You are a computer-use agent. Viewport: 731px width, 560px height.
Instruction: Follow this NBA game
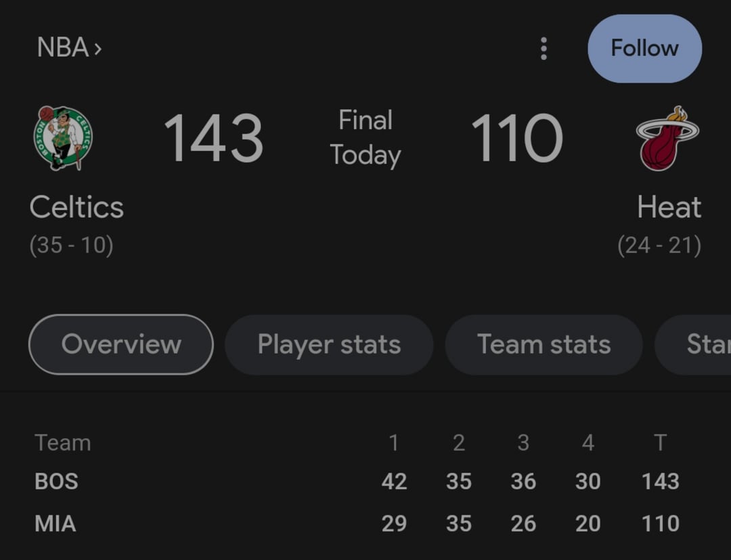[x=644, y=49]
